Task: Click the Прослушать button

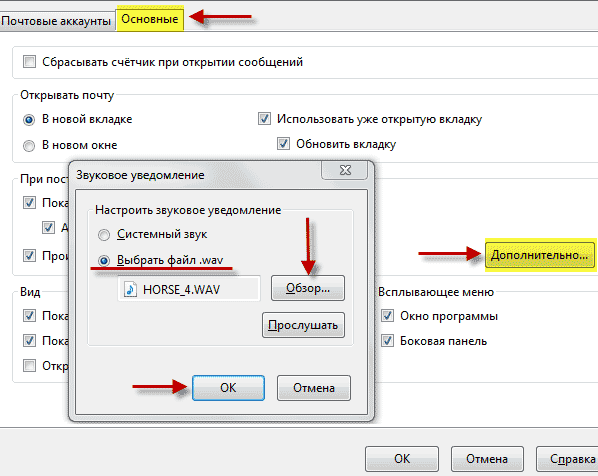Action: point(303,325)
